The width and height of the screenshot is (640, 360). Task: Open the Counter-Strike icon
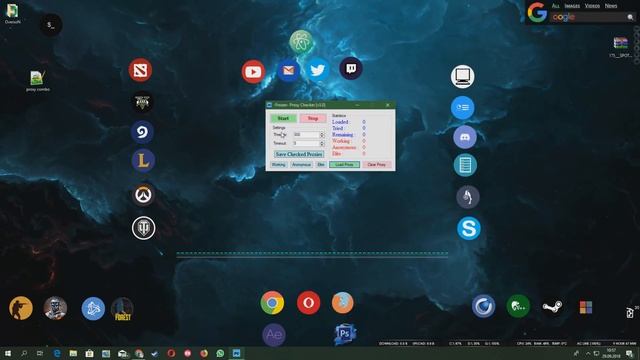21,308
